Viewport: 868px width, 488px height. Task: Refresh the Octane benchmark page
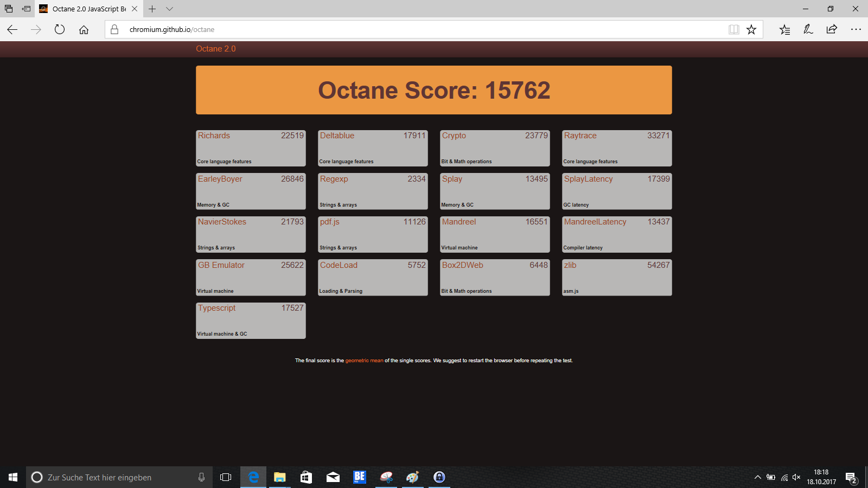[60, 29]
